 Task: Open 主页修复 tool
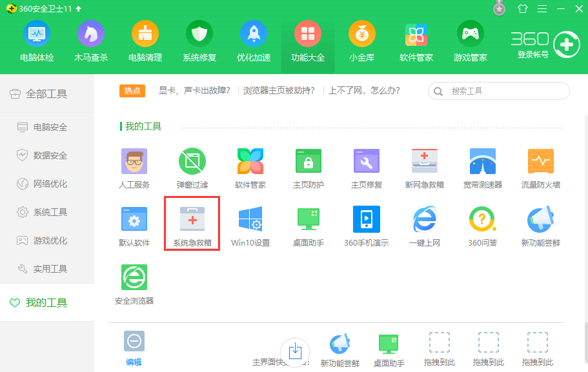(367, 168)
